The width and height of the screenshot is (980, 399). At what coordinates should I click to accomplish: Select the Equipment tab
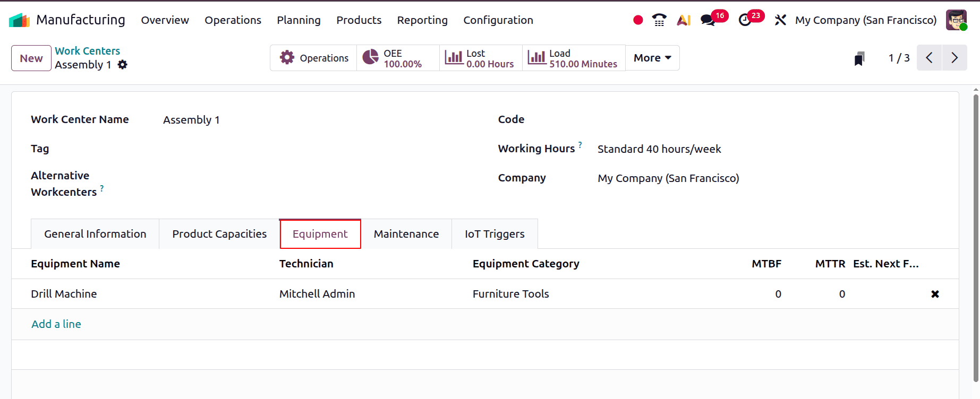click(320, 234)
